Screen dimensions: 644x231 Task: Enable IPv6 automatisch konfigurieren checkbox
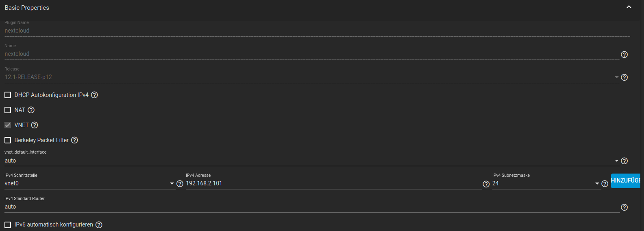[x=8, y=225]
